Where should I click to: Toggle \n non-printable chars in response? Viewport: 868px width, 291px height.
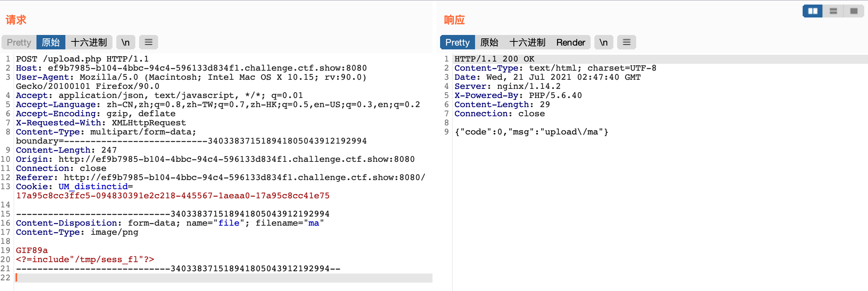click(x=603, y=42)
